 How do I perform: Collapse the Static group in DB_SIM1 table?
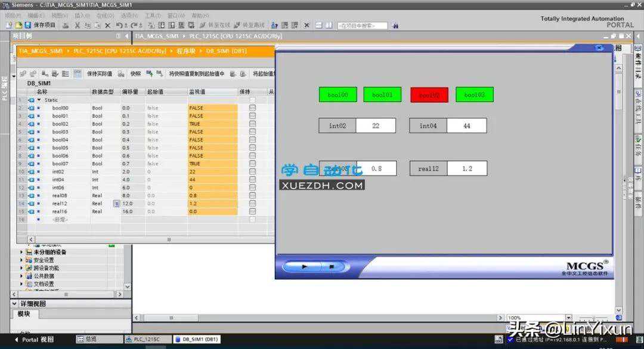point(39,100)
